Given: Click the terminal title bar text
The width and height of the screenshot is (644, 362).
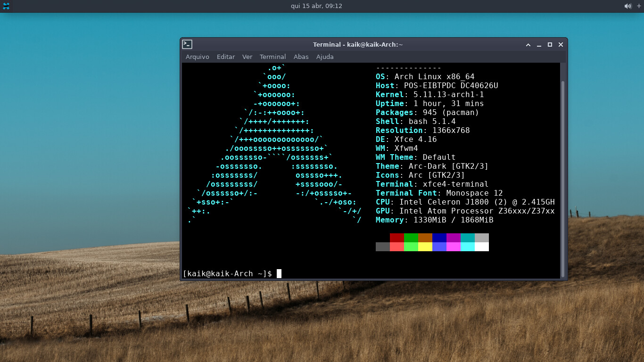Looking at the screenshot, I should [x=358, y=45].
